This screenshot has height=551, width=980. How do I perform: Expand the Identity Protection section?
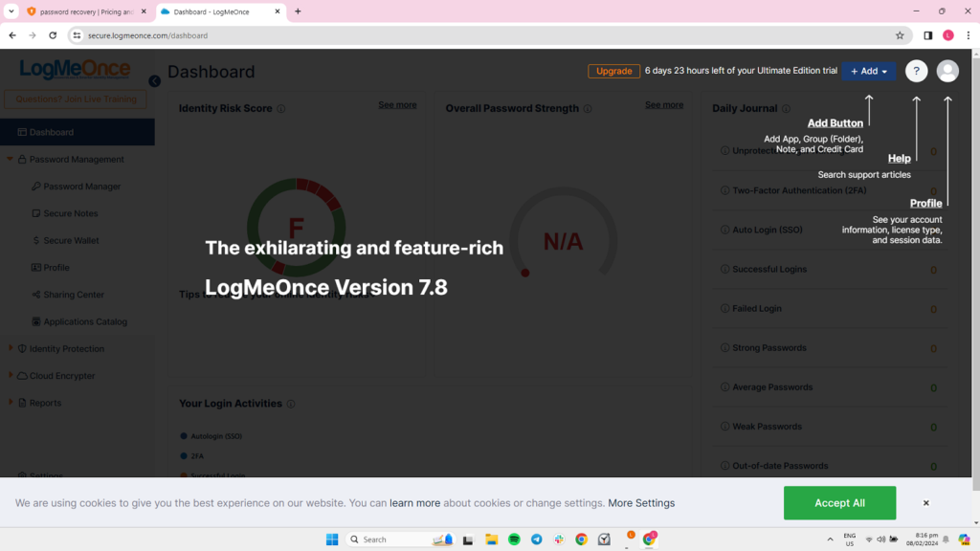66,349
